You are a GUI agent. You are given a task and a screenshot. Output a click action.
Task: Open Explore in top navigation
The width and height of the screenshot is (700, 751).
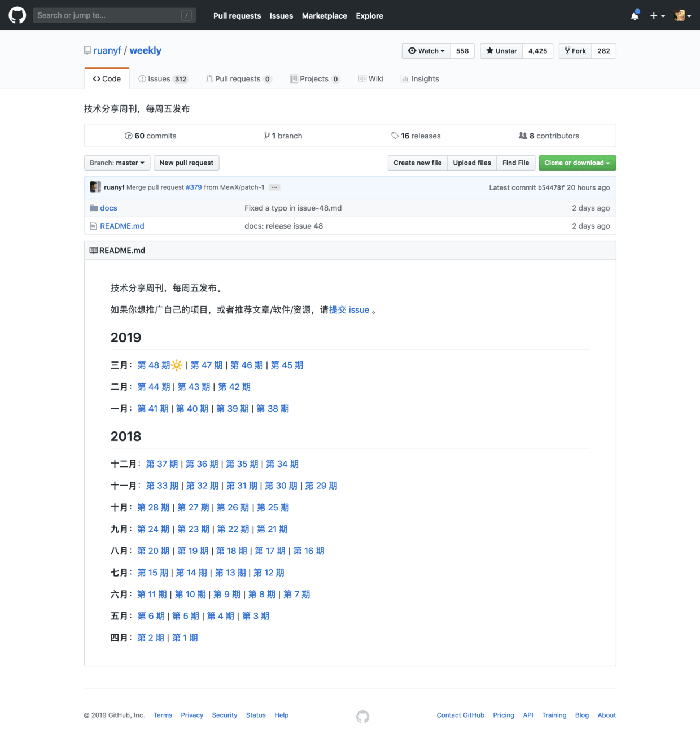tap(370, 16)
